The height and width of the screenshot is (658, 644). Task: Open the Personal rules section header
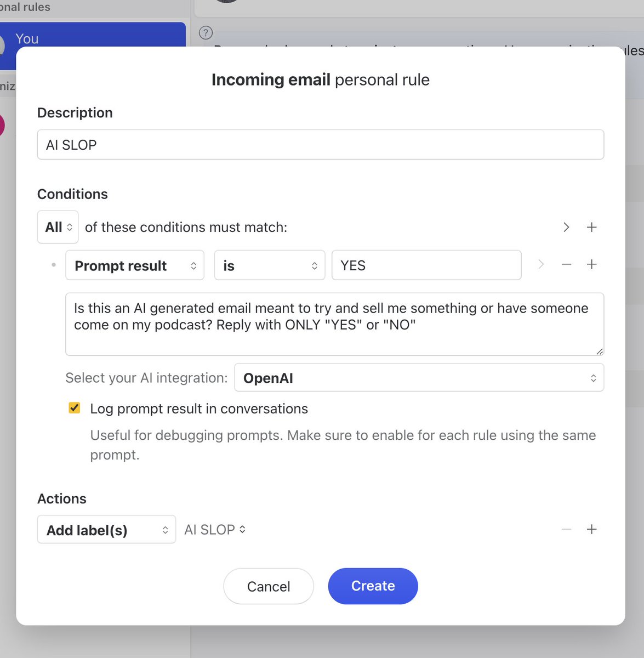click(x=25, y=7)
